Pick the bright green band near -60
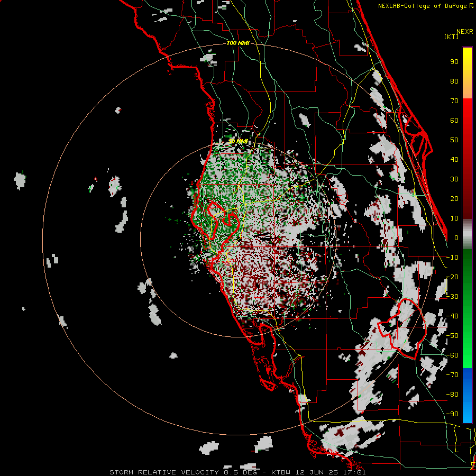 [x=467, y=355]
